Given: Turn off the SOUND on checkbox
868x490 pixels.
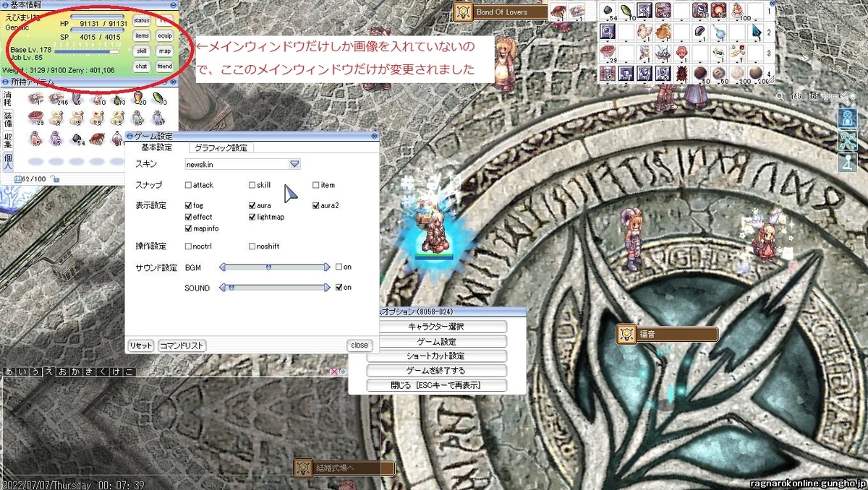Looking at the screenshot, I should (x=339, y=287).
